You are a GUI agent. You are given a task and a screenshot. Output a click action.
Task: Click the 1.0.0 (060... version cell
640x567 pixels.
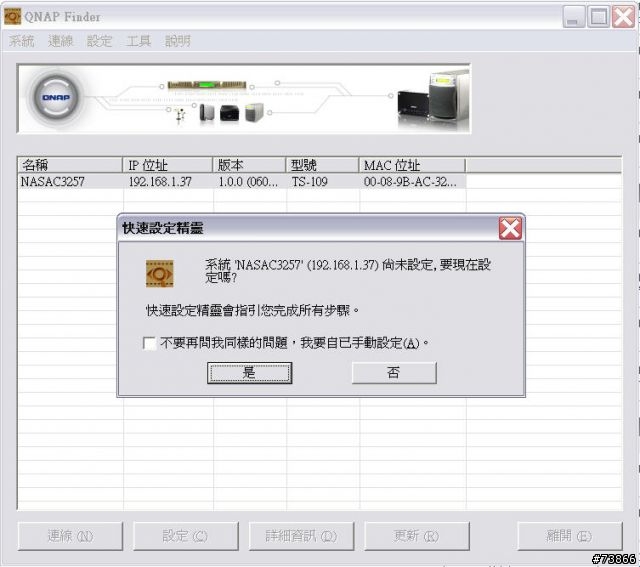point(248,182)
